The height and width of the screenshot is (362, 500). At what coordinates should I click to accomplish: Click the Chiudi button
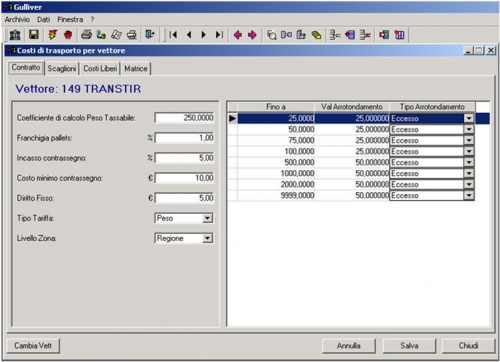coord(468,346)
